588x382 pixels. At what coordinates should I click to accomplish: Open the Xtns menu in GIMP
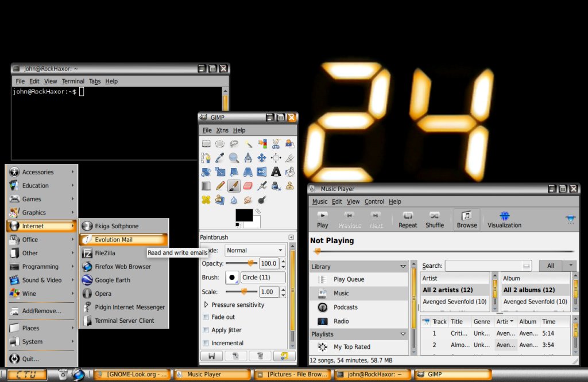pyautogui.click(x=222, y=130)
